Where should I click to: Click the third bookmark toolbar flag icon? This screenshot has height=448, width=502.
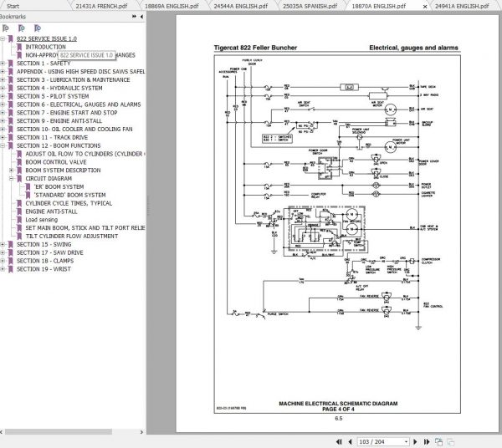(37, 28)
